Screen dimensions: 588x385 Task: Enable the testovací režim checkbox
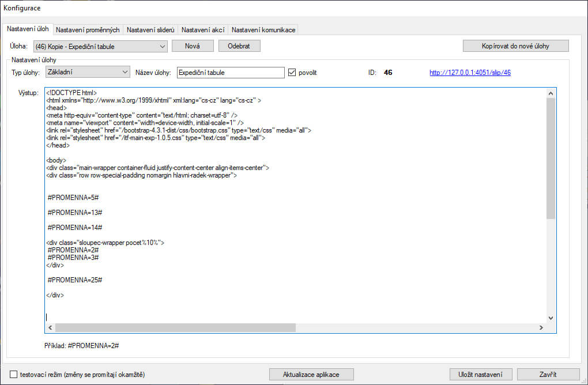[x=14, y=375]
